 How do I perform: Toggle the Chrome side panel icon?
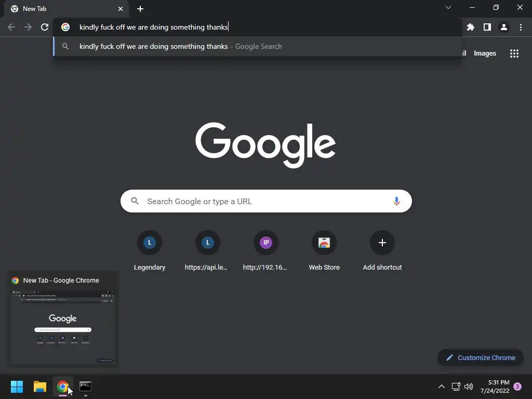[487, 27]
